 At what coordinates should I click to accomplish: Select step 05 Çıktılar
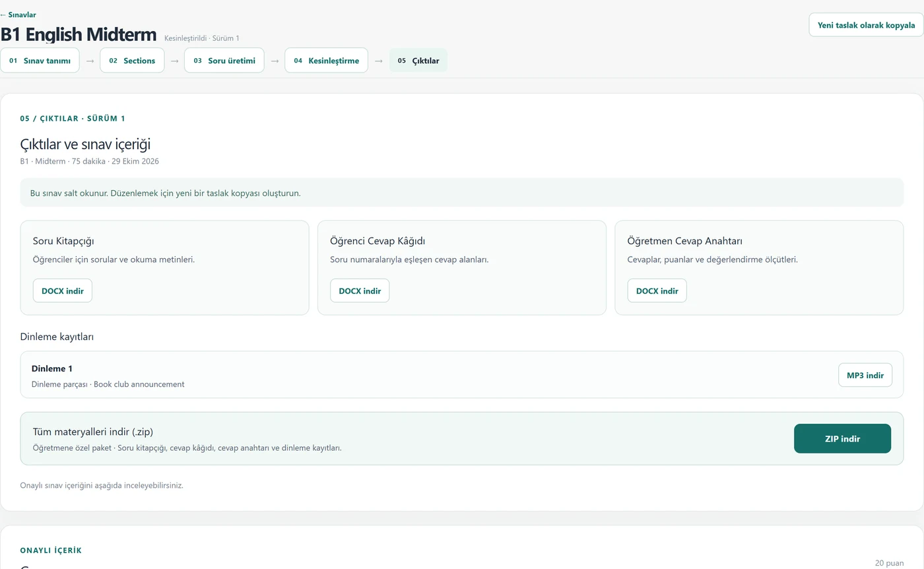tap(418, 60)
